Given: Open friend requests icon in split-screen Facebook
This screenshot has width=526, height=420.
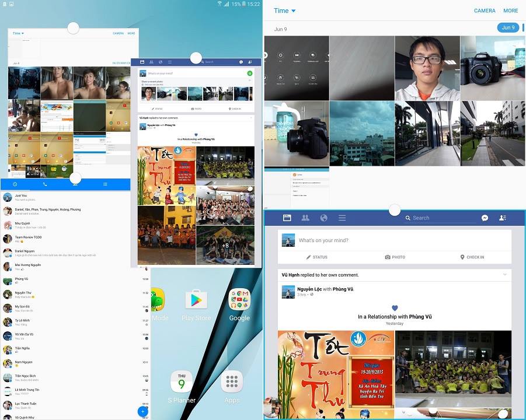Looking at the screenshot, I should click(503, 218).
